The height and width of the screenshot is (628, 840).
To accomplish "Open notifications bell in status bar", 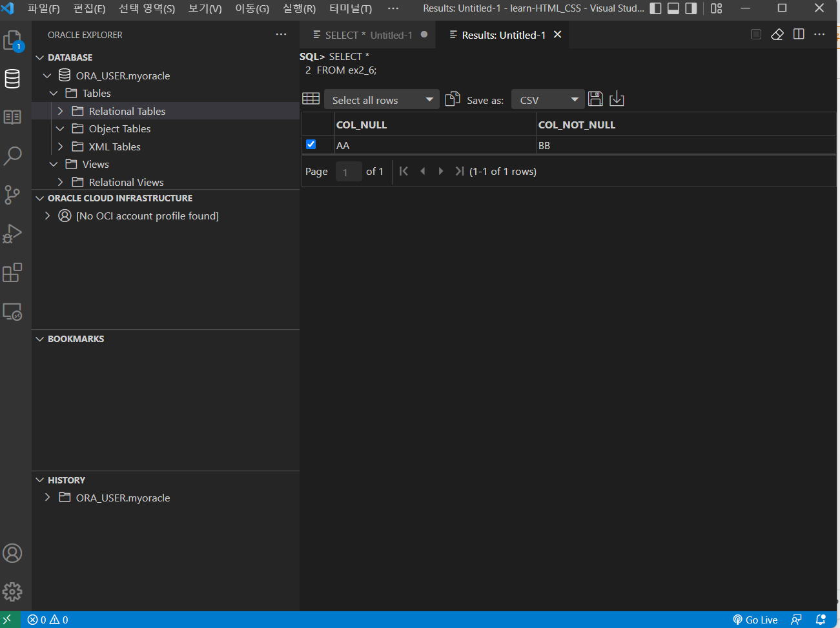I will click(821, 620).
